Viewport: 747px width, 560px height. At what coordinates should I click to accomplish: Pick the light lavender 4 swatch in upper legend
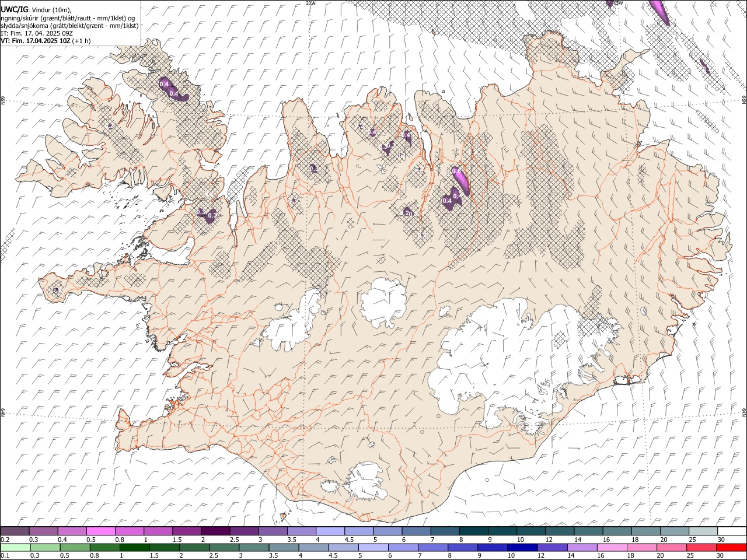coord(330,531)
